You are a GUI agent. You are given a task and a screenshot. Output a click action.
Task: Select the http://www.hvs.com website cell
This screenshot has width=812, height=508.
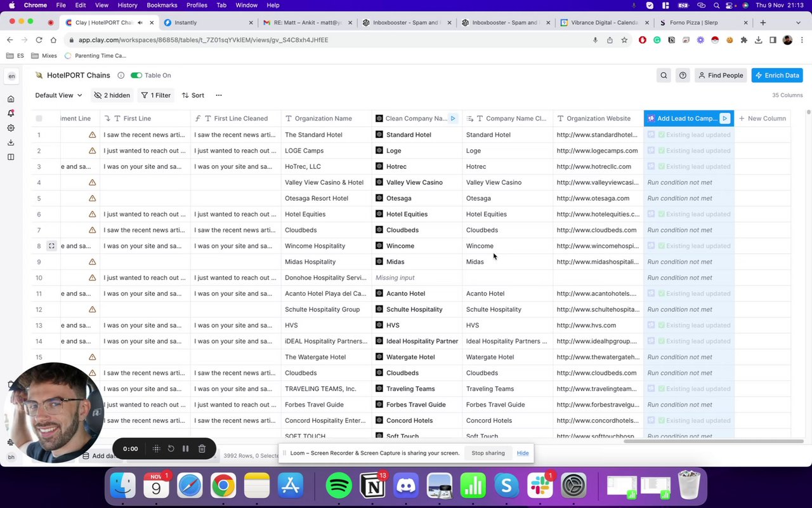click(598, 325)
